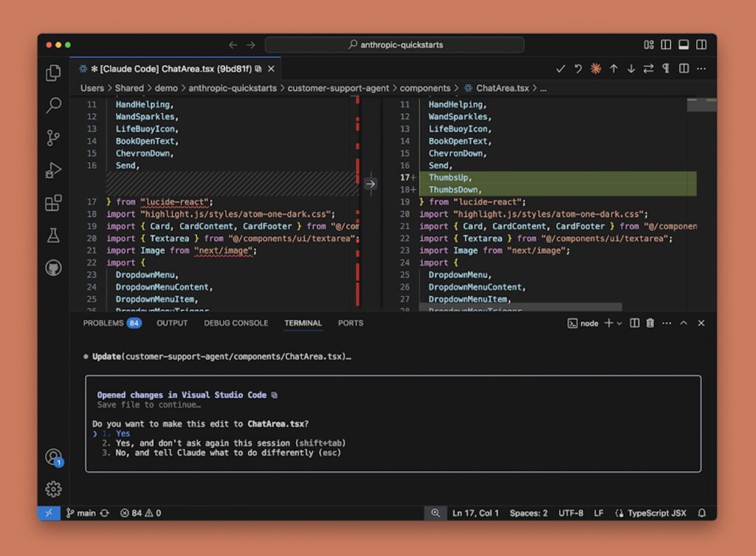The image size is (756, 556).
Task: Open the Source Control view
Action: point(53,138)
